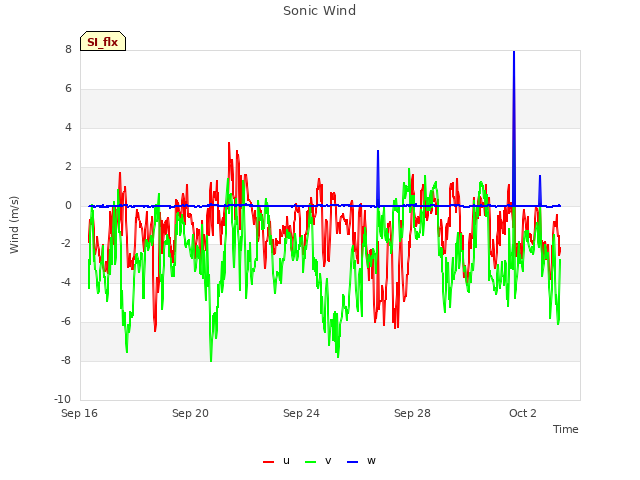Click the green v legend swatch
The height and width of the screenshot is (480, 640).
311,462
